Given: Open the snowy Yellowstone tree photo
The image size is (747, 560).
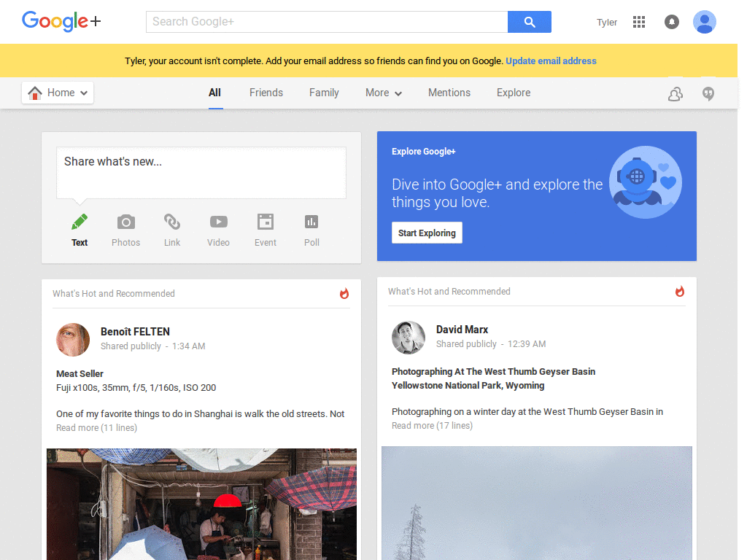Looking at the screenshot, I should click(x=537, y=503).
